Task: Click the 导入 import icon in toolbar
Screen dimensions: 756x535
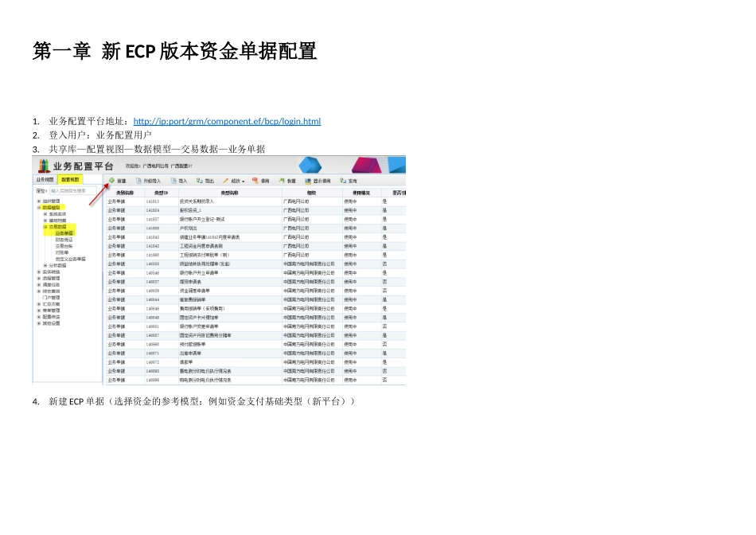Action: pos(174,181)
